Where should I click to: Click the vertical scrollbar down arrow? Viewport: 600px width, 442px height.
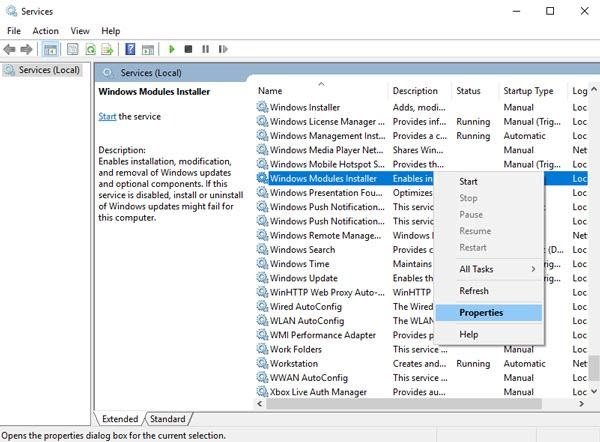click(594, 391)
